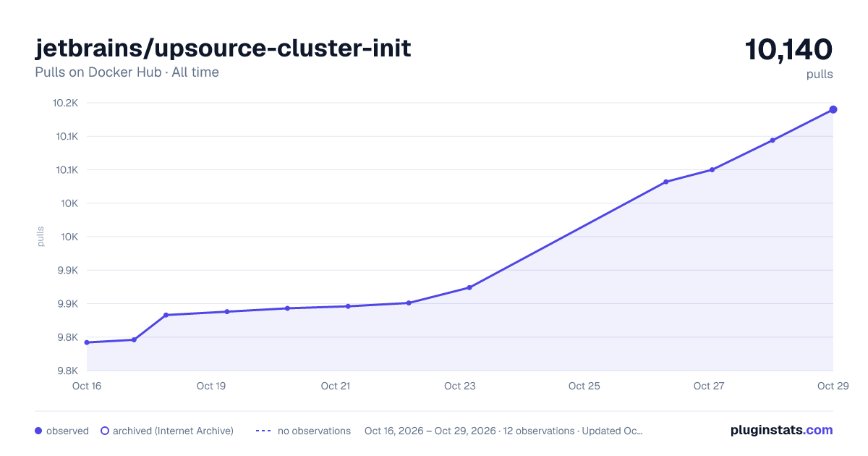Click the filled observed legend dot
Viewport: 868px width, 456px height.
point(38,431)
